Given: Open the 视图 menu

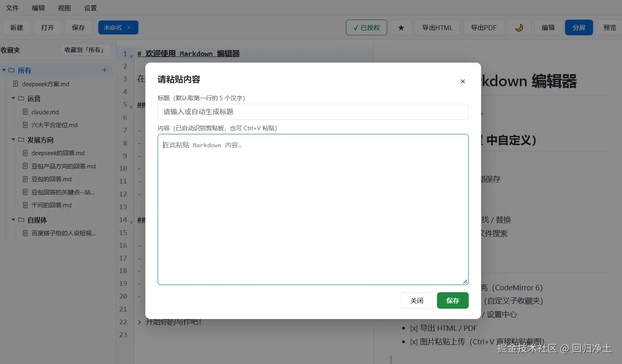Looking at the screenshot, I should (x=64, y=8).
